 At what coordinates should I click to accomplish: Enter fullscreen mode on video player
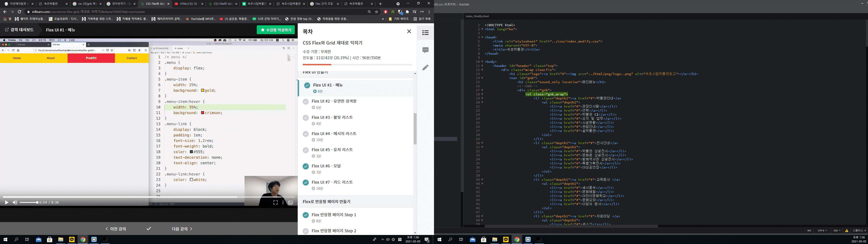tap(275, 202)
